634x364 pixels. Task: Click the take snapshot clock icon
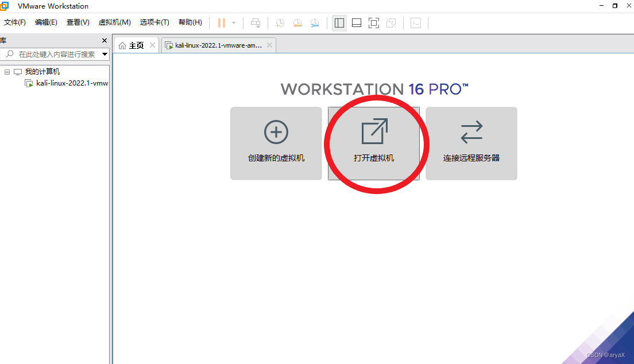280,23
